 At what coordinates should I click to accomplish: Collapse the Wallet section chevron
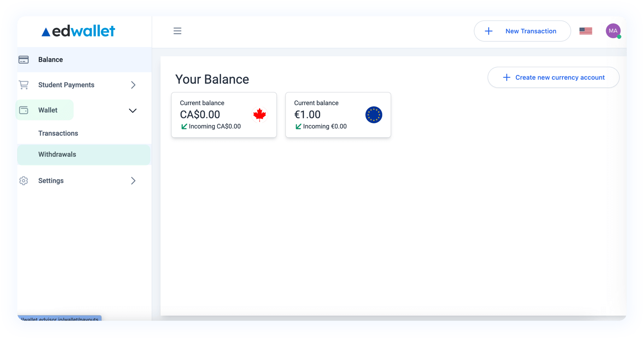pyautogui.click(x=133, y=110)
